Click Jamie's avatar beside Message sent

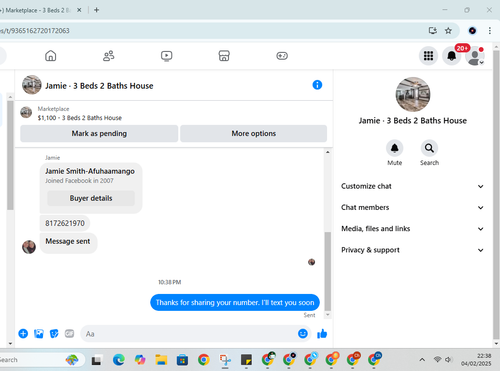[29, 247]
